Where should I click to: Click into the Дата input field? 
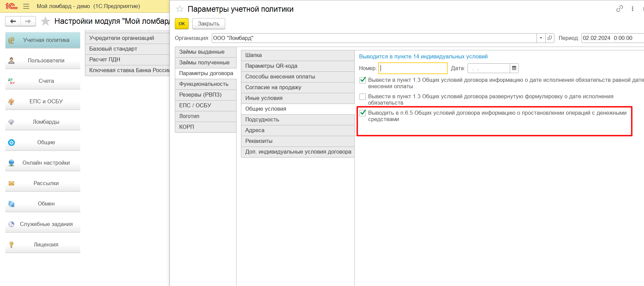pos(489,68)
